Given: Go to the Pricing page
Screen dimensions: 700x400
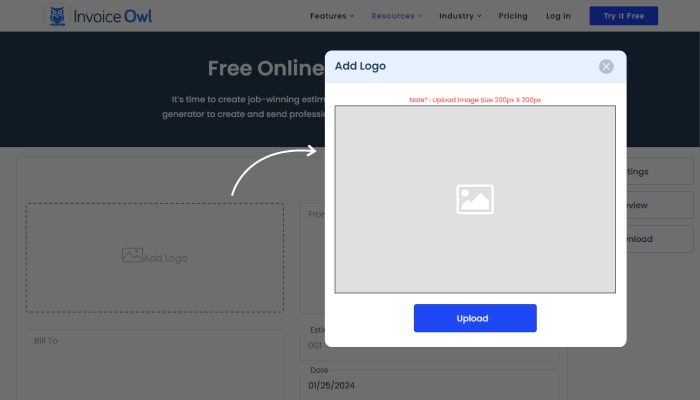Looking at the screenshot, I should click(513, 16).
